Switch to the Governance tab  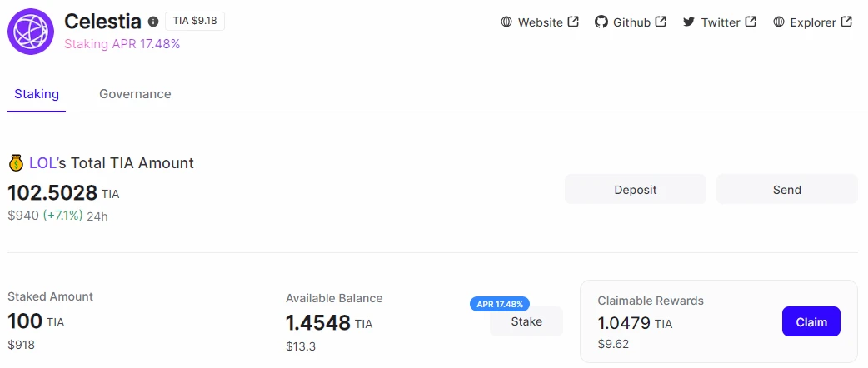(135, 94)
